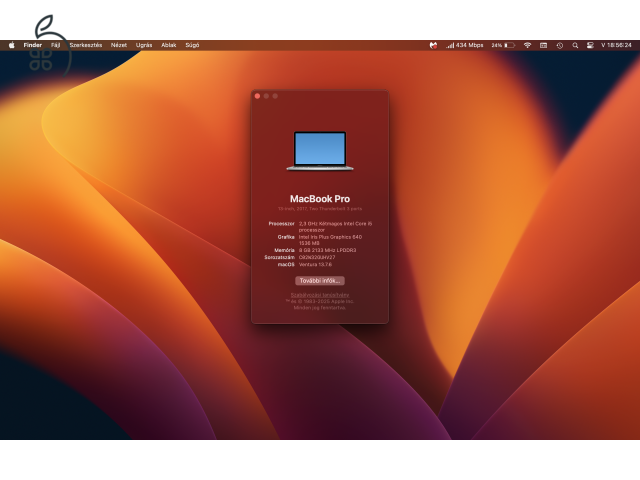Open the Fájl menu
640x480 pixels.
(x=56, y=45)
